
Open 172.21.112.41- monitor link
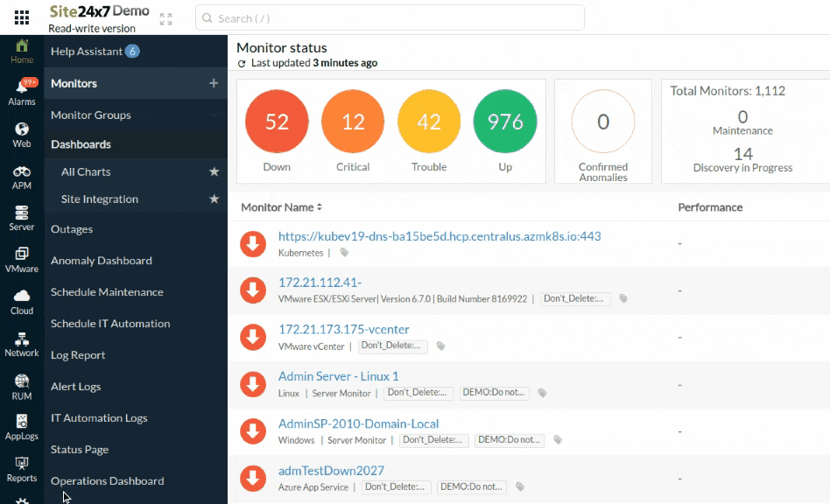[320, 283]
